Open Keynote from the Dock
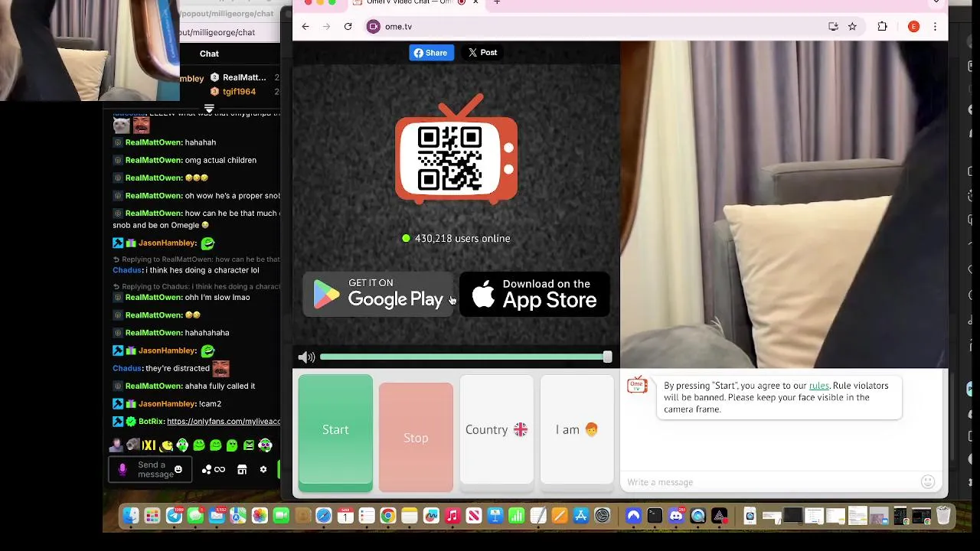 (495, 517)
